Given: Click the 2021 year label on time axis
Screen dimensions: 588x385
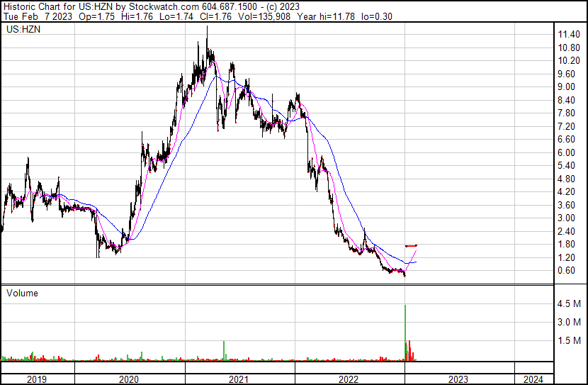Looking at the screenshot, I should coord(239,379).
